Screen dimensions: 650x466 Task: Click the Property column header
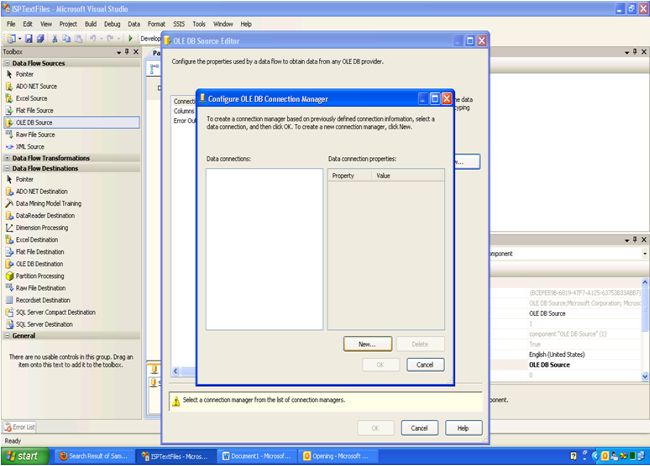click(x=349, y=175)
